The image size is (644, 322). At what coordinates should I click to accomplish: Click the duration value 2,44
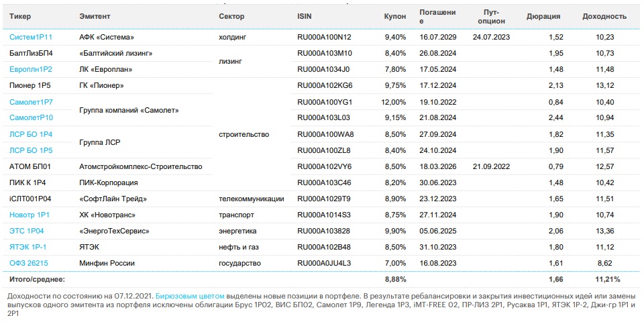[x=557, y=118]
